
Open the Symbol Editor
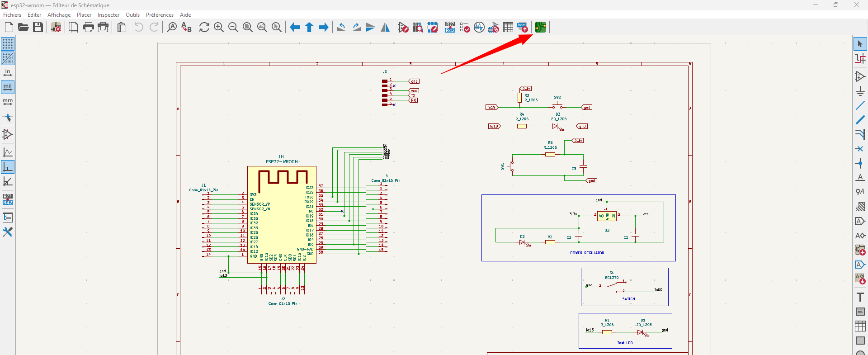point(403,28)
